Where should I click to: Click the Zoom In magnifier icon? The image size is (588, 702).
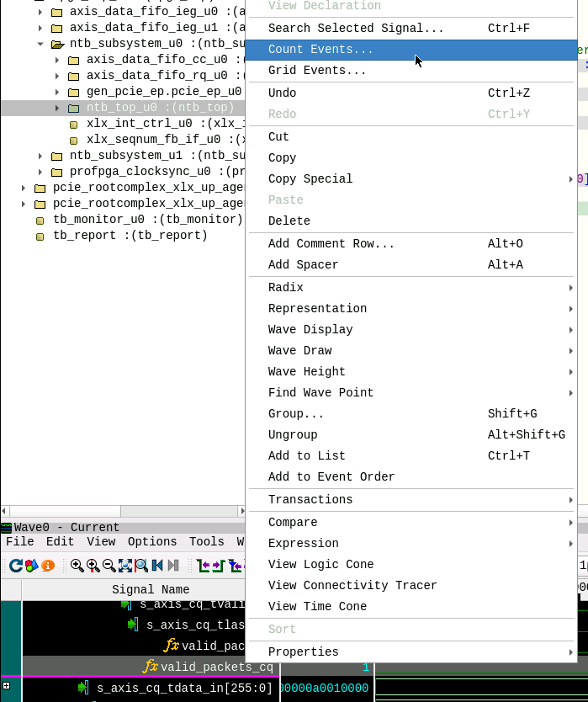click(x=77, y=566)
